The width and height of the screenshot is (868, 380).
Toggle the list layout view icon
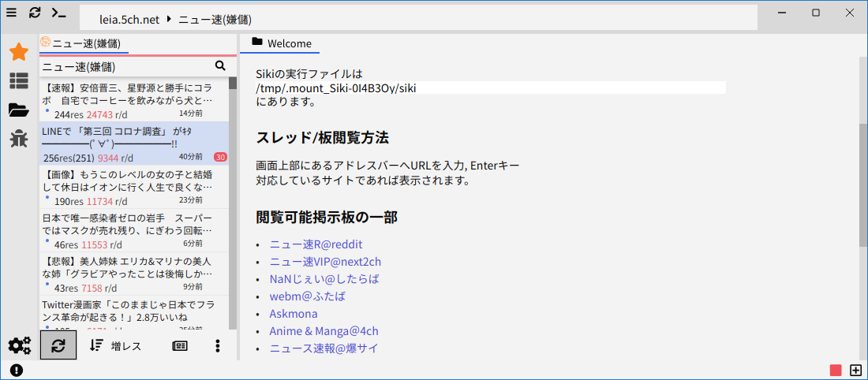coord(180,346)
